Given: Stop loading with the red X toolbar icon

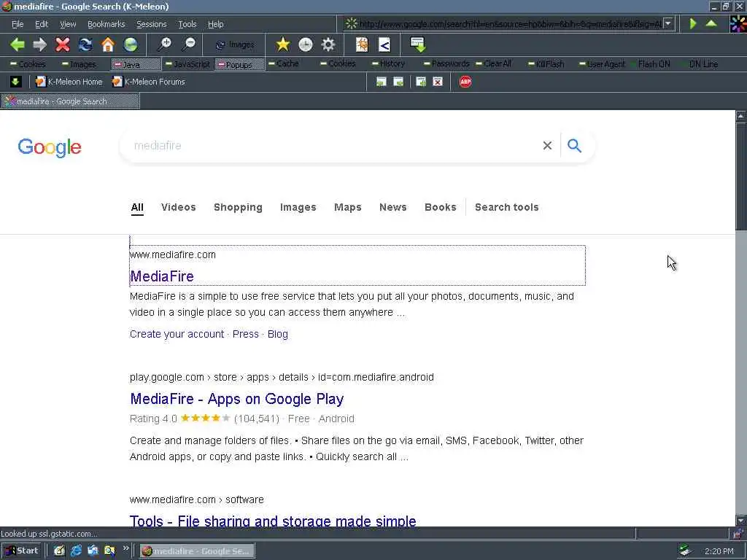Looking at the screenshot, I should pyautogui.click(x=63, y=44).
